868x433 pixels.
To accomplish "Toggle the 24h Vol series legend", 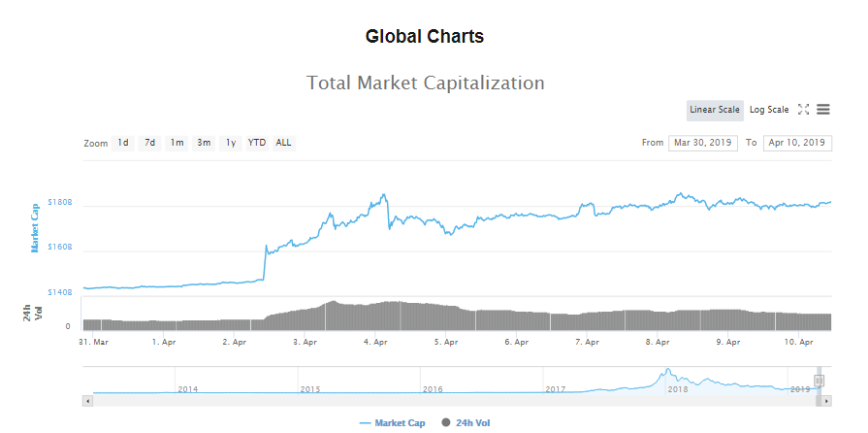I will [x=469, y=423].
